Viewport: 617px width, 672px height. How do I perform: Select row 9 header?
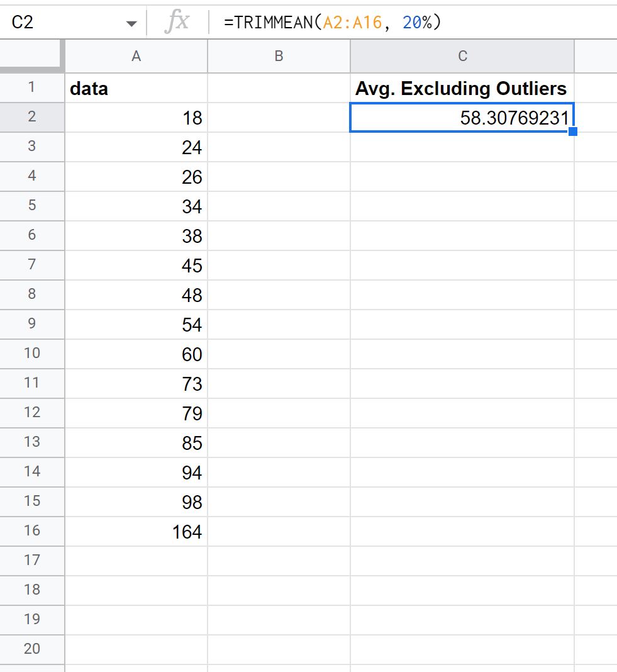click(32, 324)
